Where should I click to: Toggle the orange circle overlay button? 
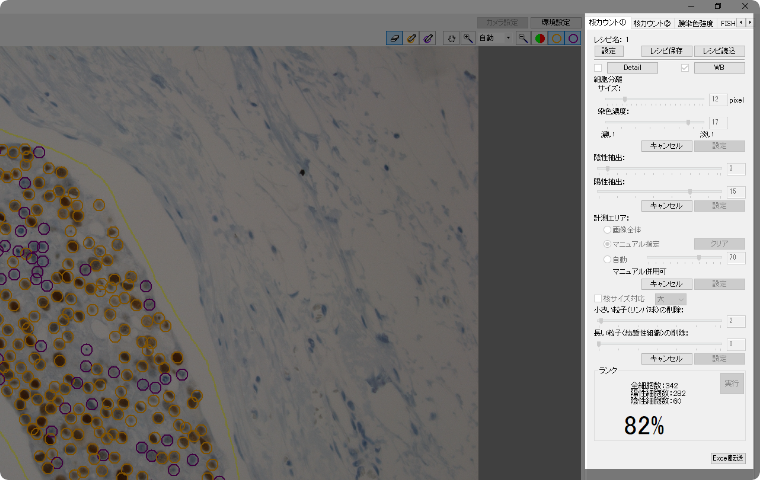(556, 38)
